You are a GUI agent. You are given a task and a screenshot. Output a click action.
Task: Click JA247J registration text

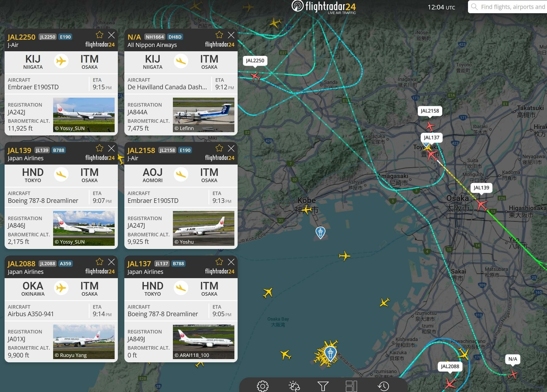pos(136,225)
